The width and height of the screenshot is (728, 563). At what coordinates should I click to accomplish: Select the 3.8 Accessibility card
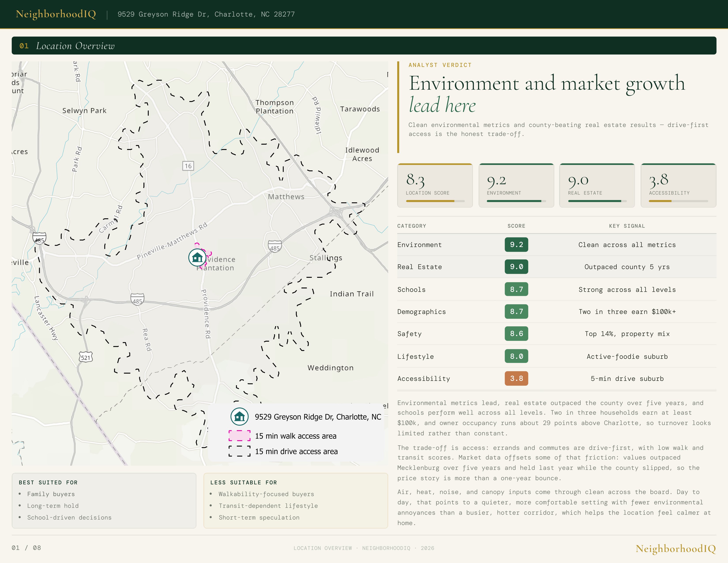(678, 185)
